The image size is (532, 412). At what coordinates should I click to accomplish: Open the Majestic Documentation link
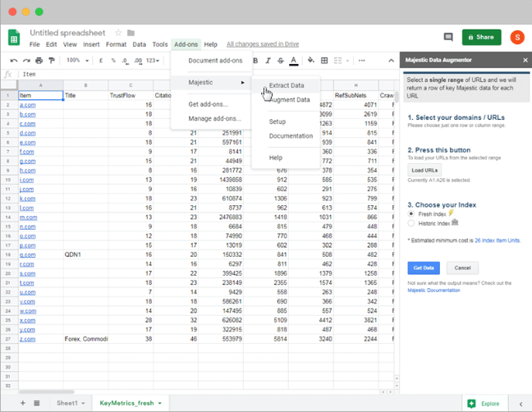click(x=433, y=291)
